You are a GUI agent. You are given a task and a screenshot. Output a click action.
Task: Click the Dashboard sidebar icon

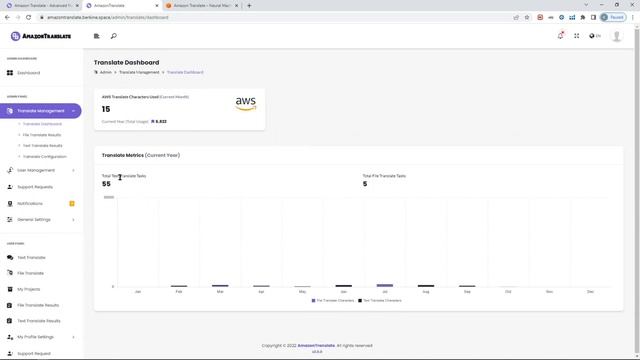[x=10, y=73]
